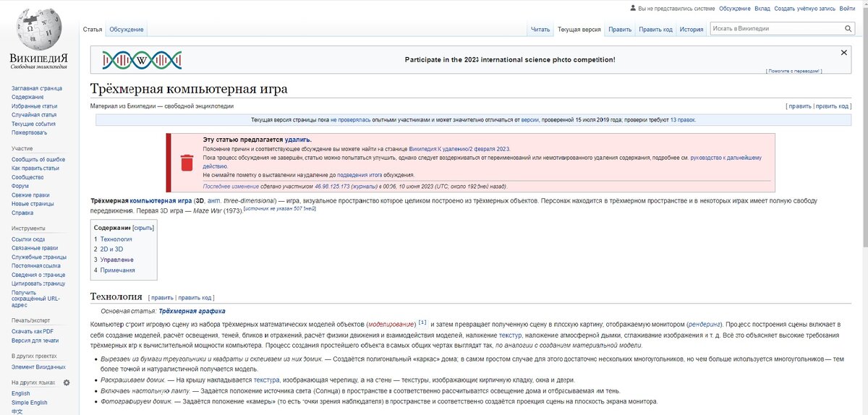Jump to section 1 Технология in contents
Image resolution: width=868 pixels, height=415 pixels.
coord(113,239)
